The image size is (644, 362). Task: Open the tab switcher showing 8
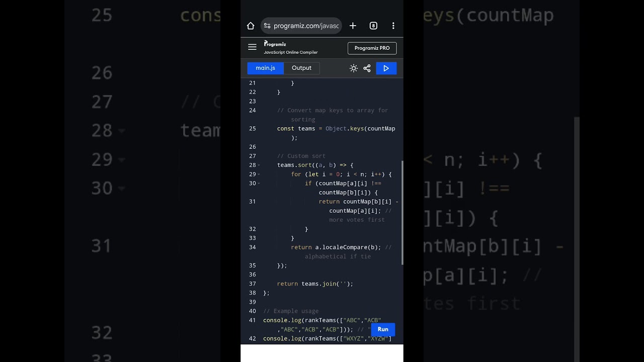373,26
